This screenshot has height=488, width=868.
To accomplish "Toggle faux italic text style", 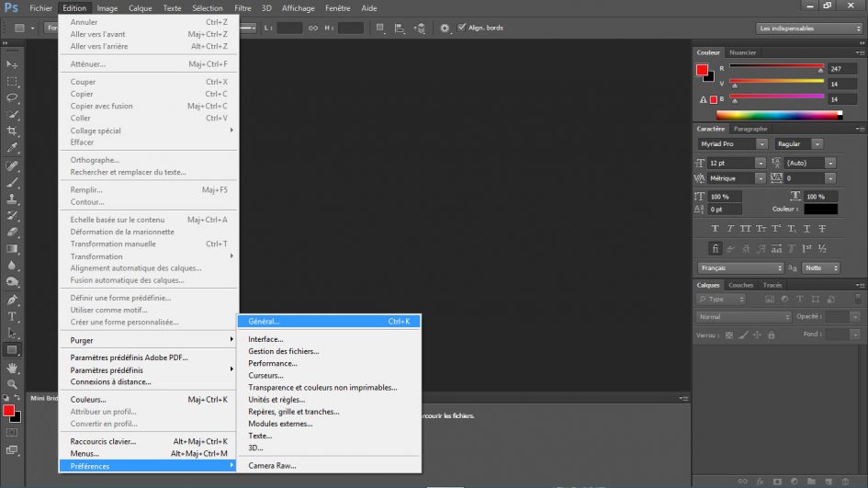I will [x=730, y=228].
